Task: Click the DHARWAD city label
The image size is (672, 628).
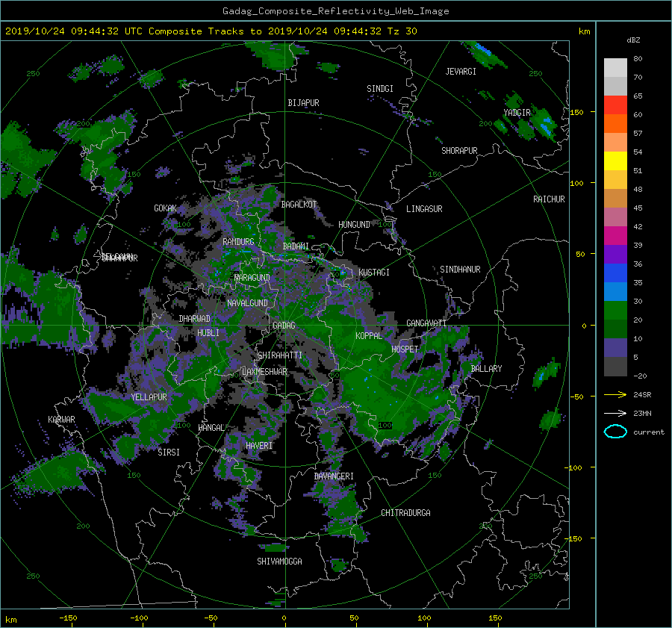Action: pos(195,319)
